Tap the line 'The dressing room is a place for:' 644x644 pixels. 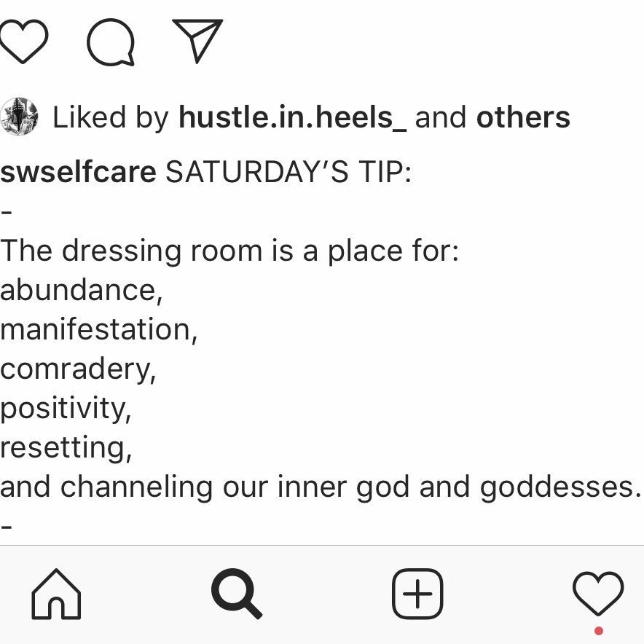229,251
